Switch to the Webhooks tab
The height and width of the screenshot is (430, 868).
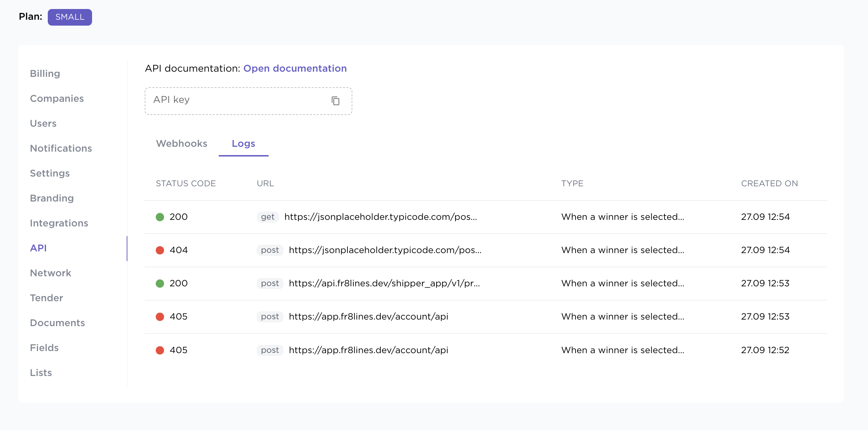[182, 143]
